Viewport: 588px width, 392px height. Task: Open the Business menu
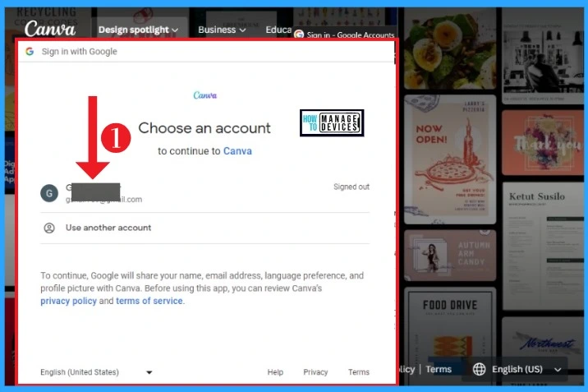[x=222, y=30]
